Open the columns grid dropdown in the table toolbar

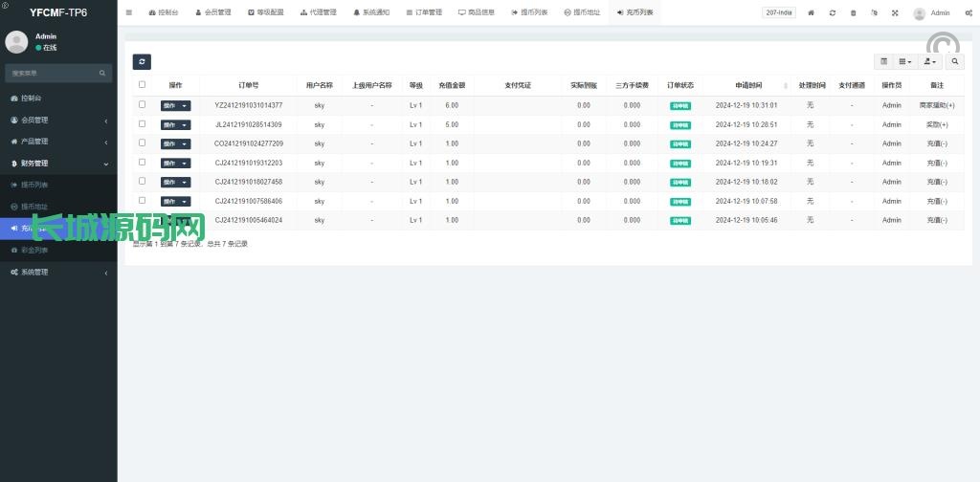[904, 61]
